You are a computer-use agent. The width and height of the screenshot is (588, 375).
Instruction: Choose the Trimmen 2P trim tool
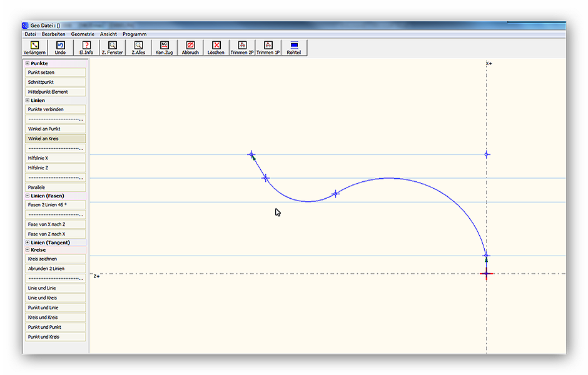pos(242,46)
